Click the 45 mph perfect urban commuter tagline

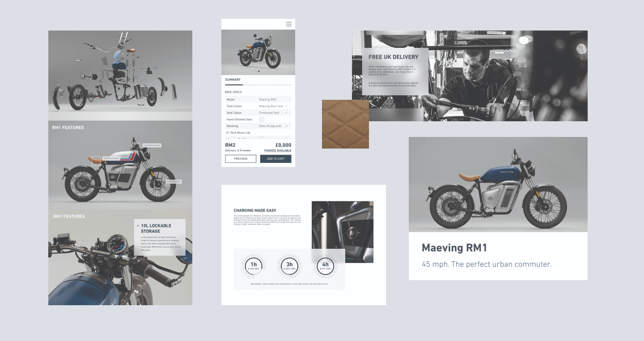click(487, 264)
